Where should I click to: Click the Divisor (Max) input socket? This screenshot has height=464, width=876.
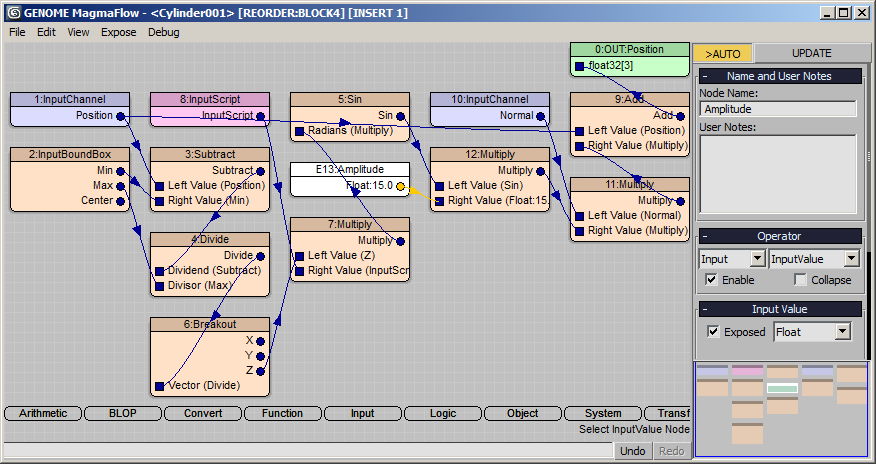159,286
